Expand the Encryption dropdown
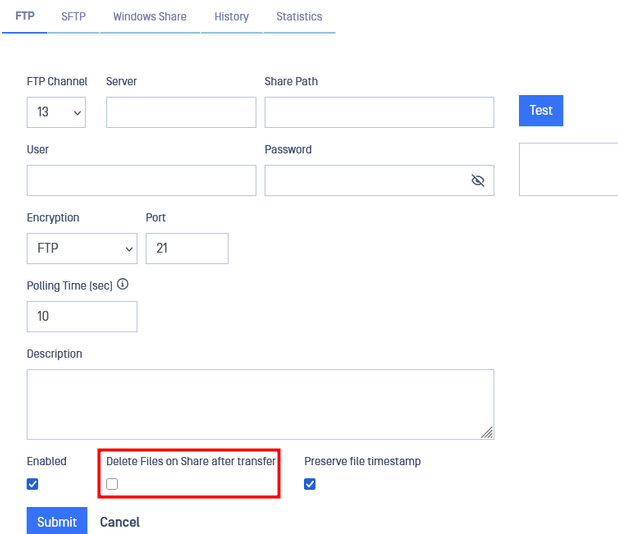This screenshot has width=618, height=534. [82, 249]
